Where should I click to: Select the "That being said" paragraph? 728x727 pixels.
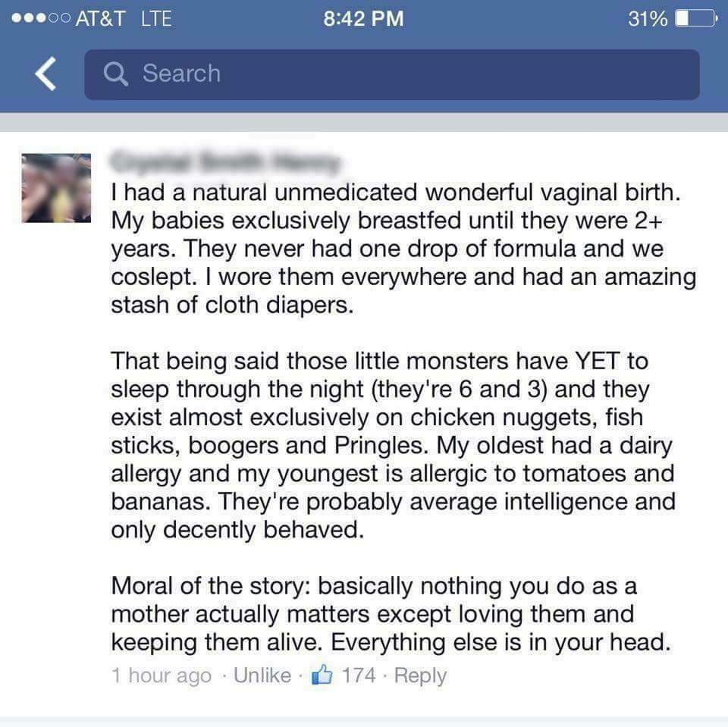click(394, 445)
